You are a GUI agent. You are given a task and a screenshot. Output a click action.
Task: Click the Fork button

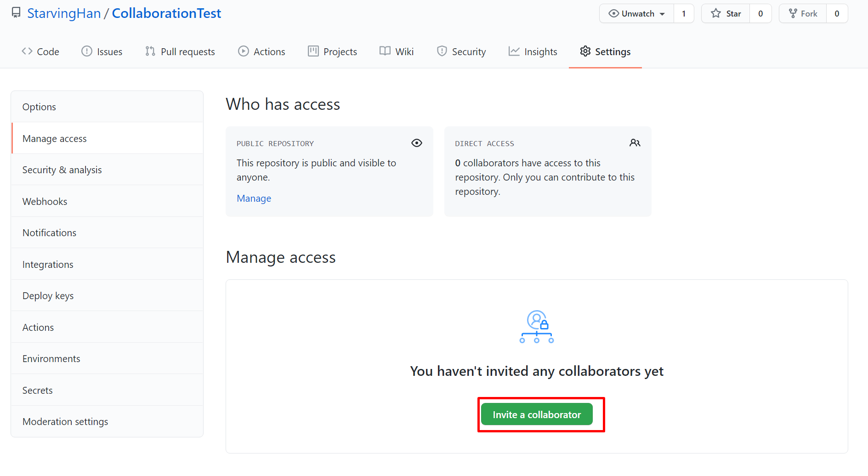[x=803, y=13]
